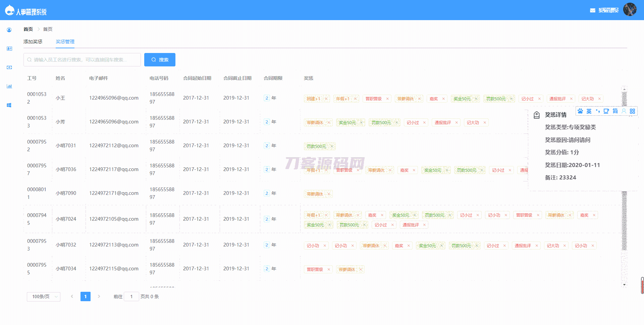Switch to the 添加奖惩 tab
Screen dimensions: 644x325
pos(33,42)
